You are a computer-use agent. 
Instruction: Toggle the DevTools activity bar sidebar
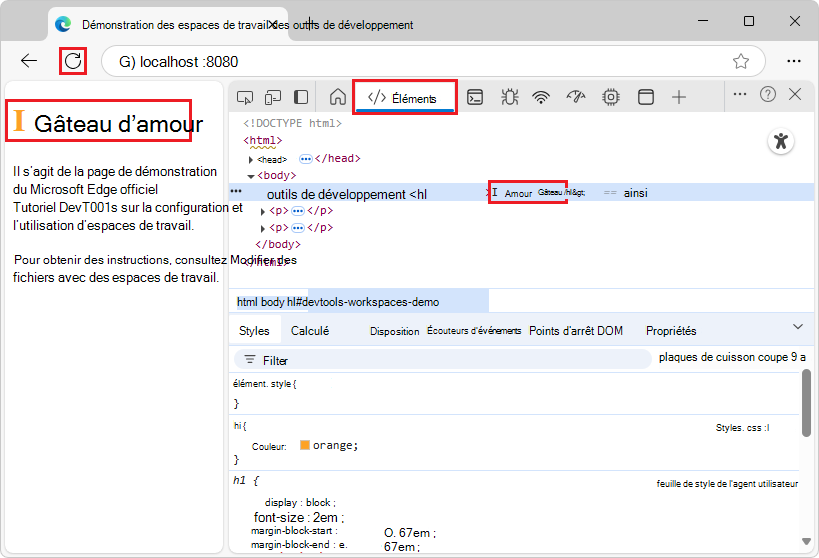click(301, 97)
